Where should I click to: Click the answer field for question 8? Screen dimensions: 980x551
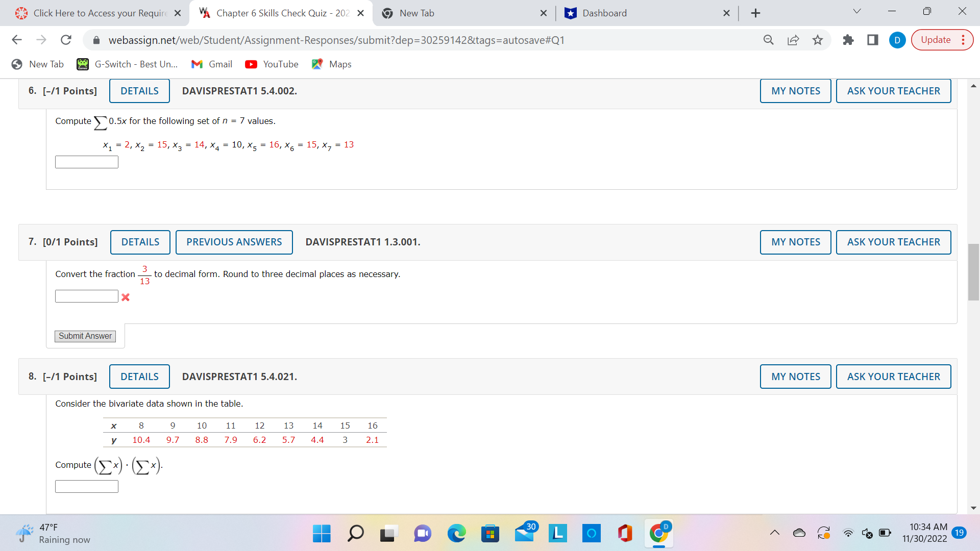pyautogui.click(x=86, y=486)
